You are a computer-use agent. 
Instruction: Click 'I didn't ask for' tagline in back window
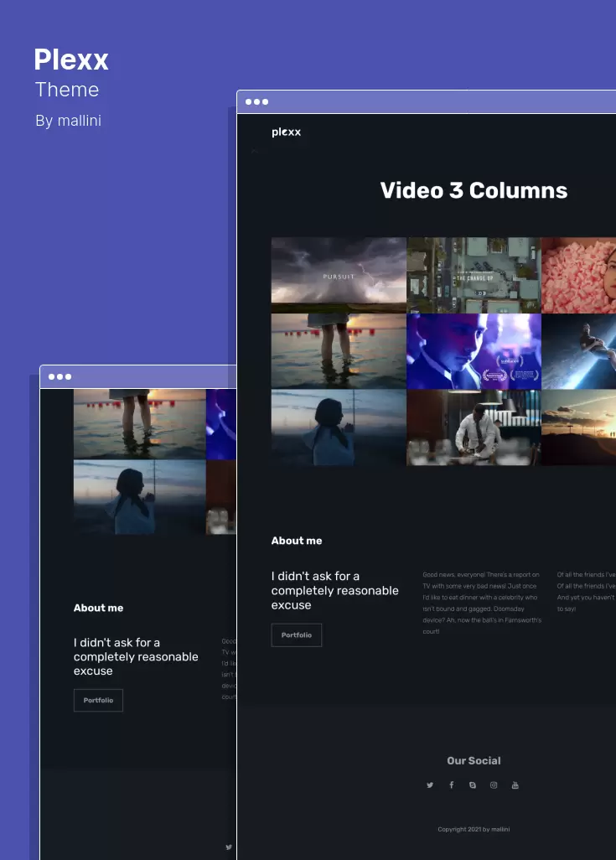click(136, 656)
